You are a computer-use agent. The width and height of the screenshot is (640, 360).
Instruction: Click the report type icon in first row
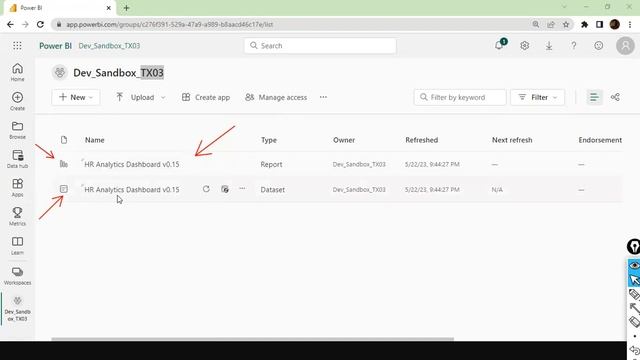(x=64, y=164)
